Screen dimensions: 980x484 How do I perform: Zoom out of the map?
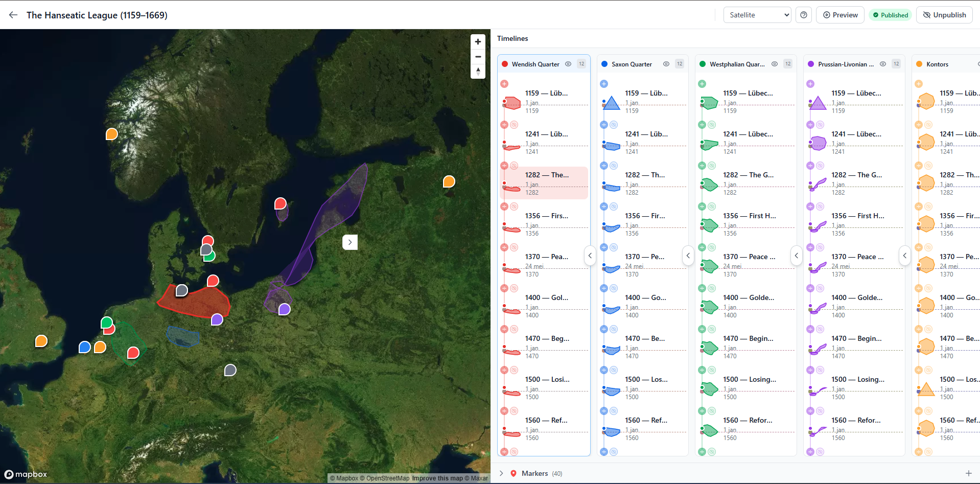click(478, 57)
